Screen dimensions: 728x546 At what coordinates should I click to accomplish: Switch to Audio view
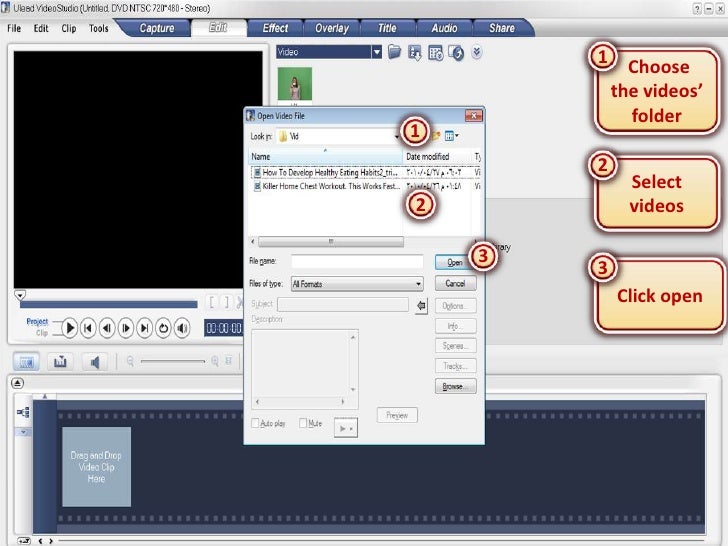pos(94,362)
